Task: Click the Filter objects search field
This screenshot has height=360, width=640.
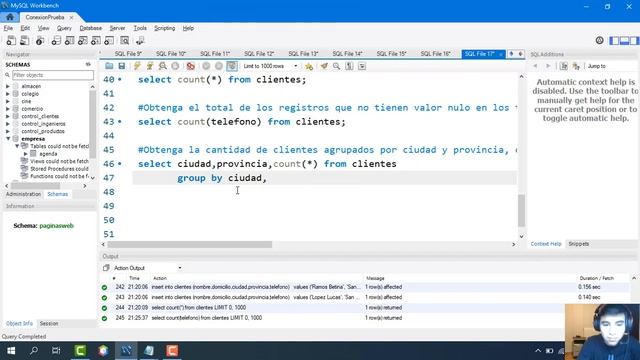Action: tap(52, 75)
